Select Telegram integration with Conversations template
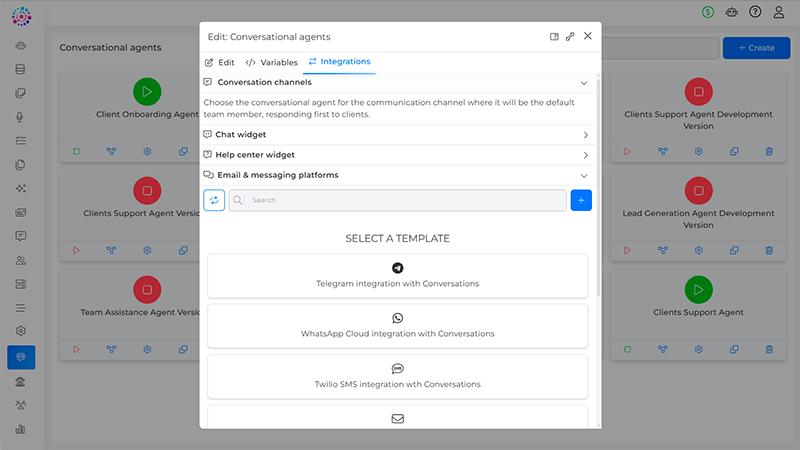Viewport: 800px width, 450px height. (x=397, y=276)
